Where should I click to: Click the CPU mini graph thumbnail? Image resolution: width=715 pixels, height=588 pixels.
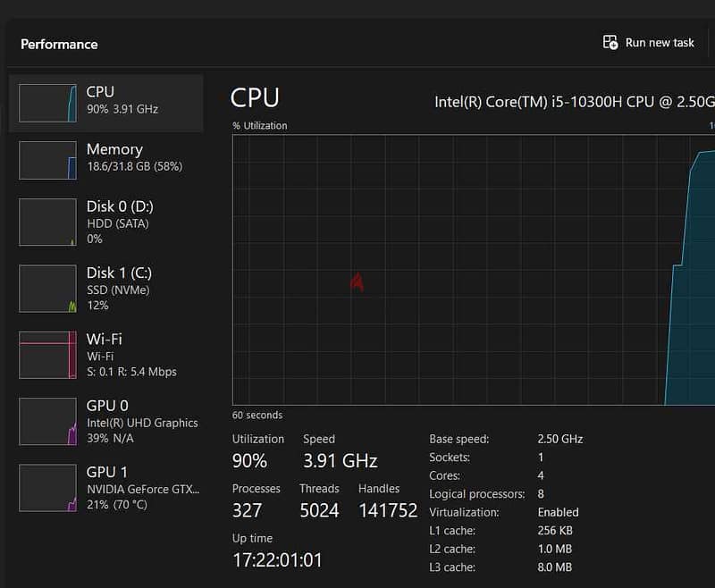click(48, 103)
